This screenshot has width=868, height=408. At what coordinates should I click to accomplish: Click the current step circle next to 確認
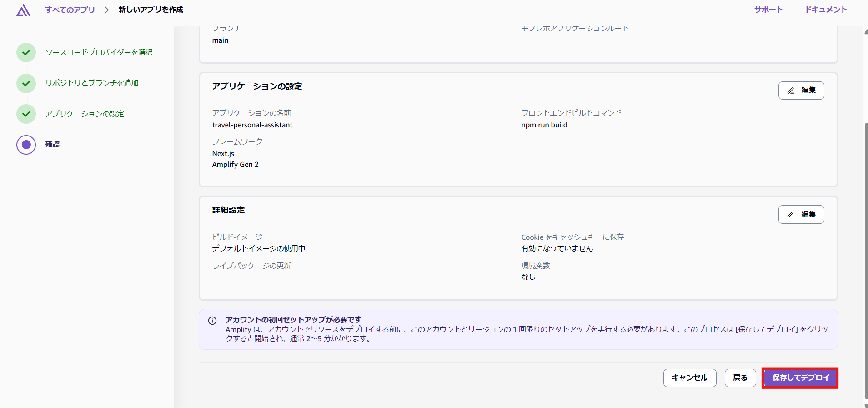click(x=26, y=145)
